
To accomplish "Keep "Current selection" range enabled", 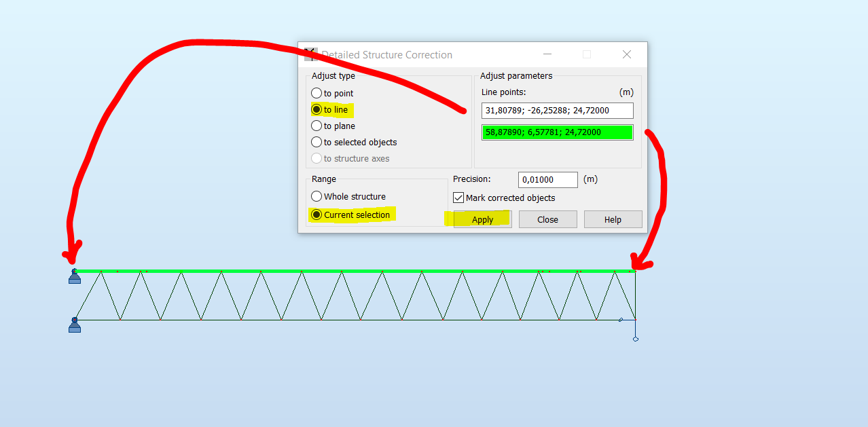I will [317, 214].
